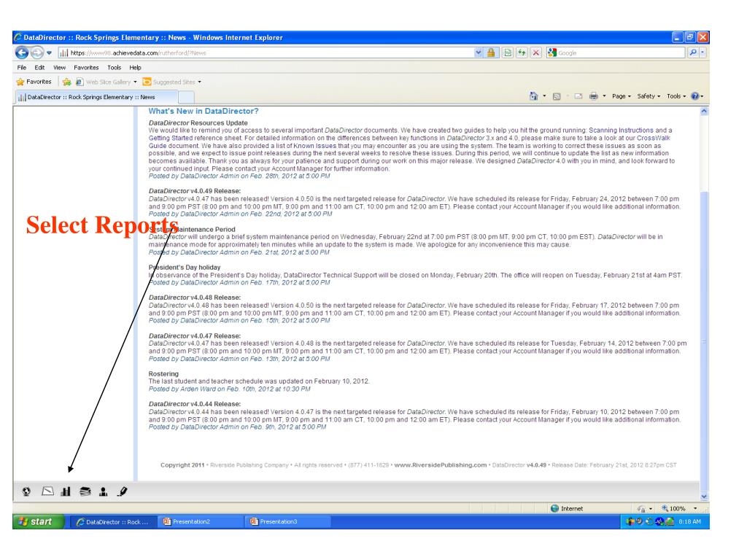Click scrollbar down arrow
This screenshot has width=747, height=560.
tap(704, 496)
